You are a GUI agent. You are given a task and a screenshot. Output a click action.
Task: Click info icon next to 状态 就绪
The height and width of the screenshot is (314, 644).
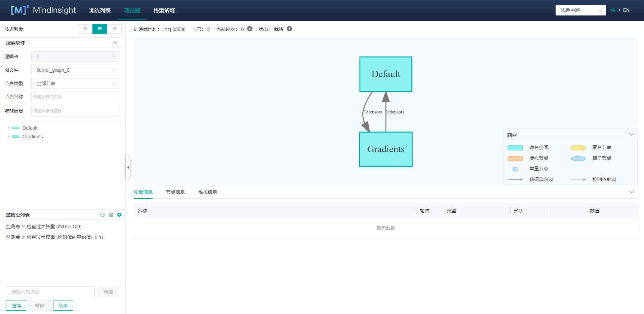pyautogui.click(x=289, y=29)
